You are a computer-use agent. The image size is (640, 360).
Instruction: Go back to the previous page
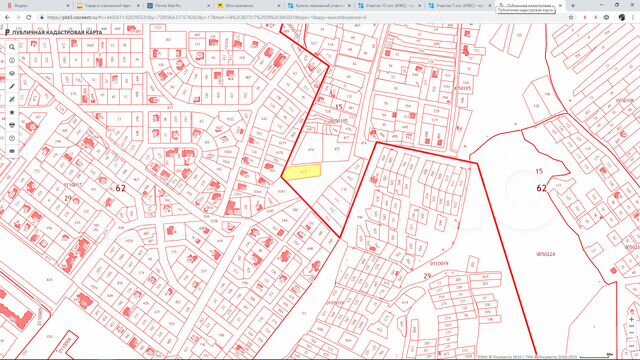point(7,18)
